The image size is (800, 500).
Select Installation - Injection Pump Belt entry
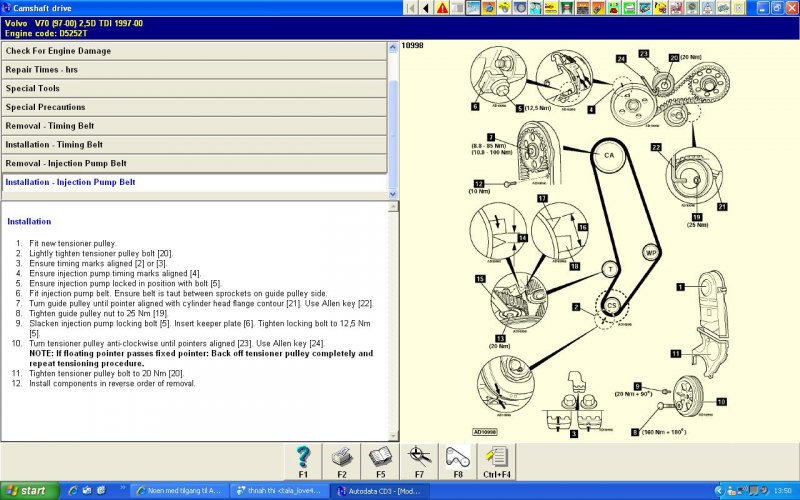pyautogui.click(x=193, y=182)
